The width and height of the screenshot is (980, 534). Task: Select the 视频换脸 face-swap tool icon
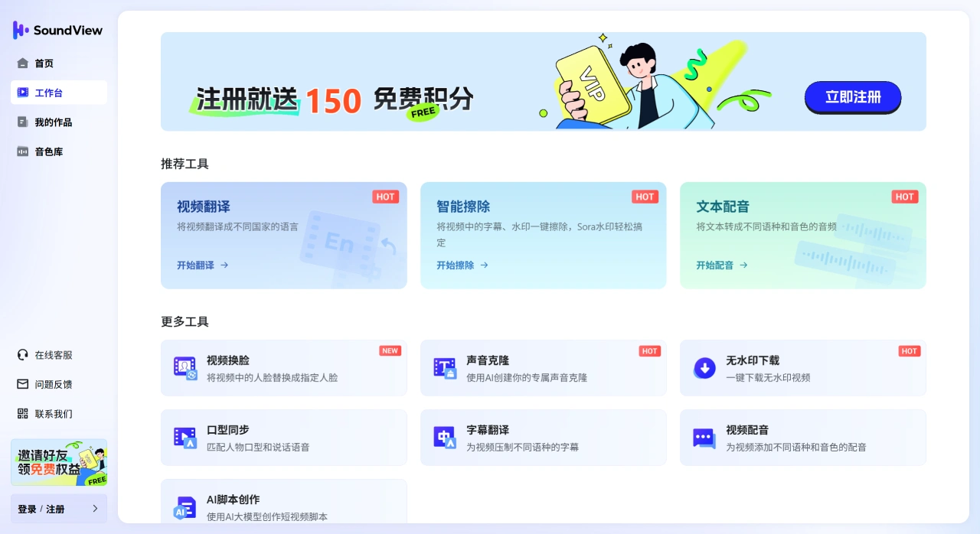coord(185,367)
